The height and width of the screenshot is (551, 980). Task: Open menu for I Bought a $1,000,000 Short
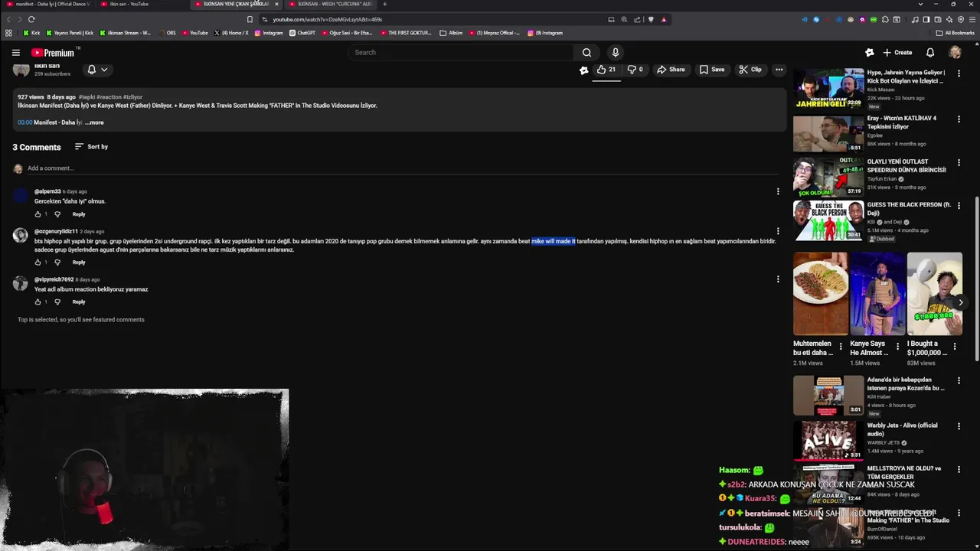coord(955,348)
